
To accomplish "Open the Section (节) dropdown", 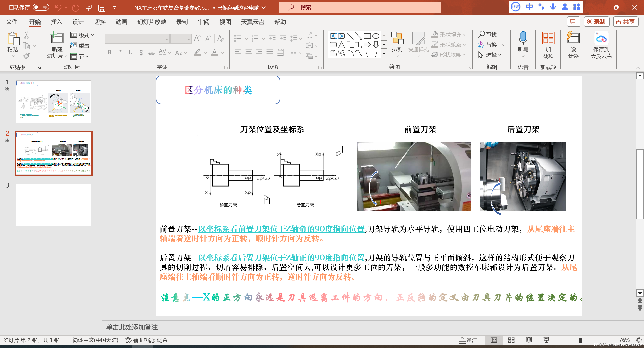I will click(x=80, y=56).
